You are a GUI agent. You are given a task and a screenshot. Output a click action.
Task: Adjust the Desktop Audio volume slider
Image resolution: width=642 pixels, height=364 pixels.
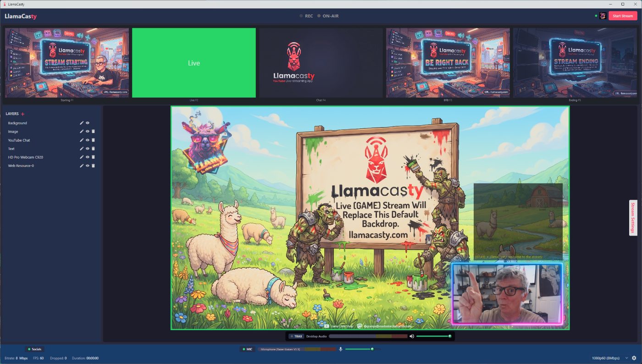[434, 336]
